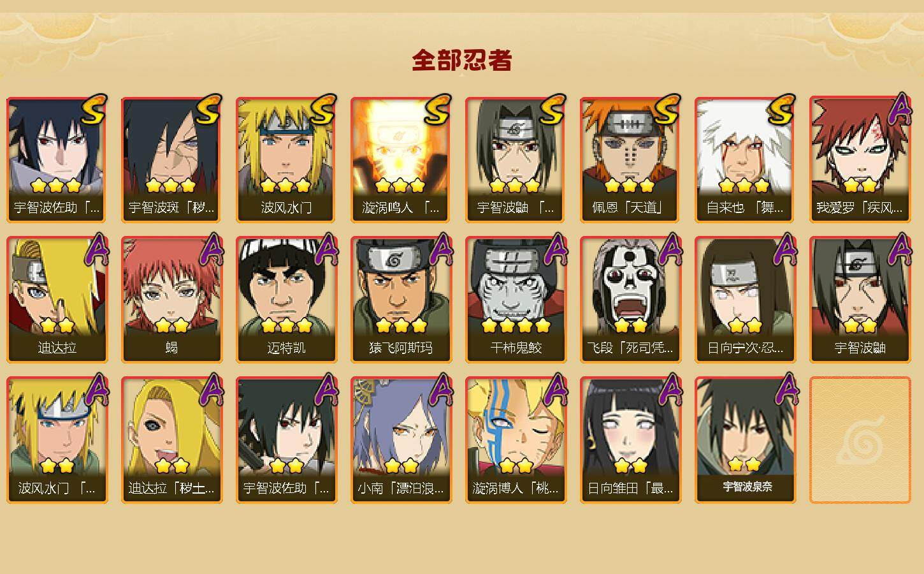Image resolution: width=924 pixels, height=574 pixels.
Task: Open the 佩恩「天道」 ninja card
Action: point(630,159)
